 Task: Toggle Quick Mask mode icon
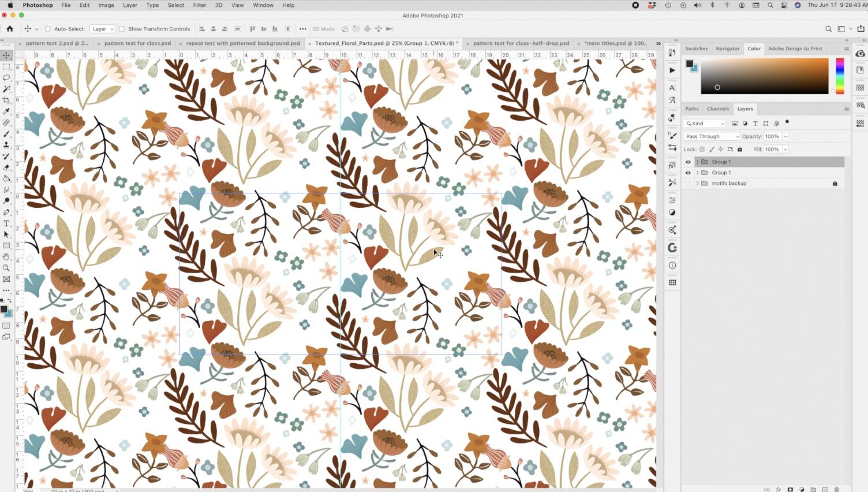pyautogui.click(x=6, y=326)
